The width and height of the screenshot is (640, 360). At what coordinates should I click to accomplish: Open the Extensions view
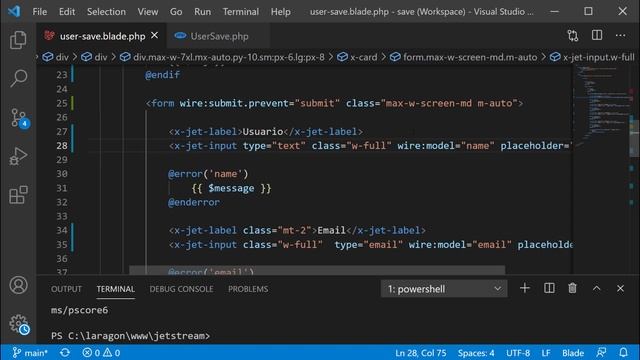click(18, 195)
